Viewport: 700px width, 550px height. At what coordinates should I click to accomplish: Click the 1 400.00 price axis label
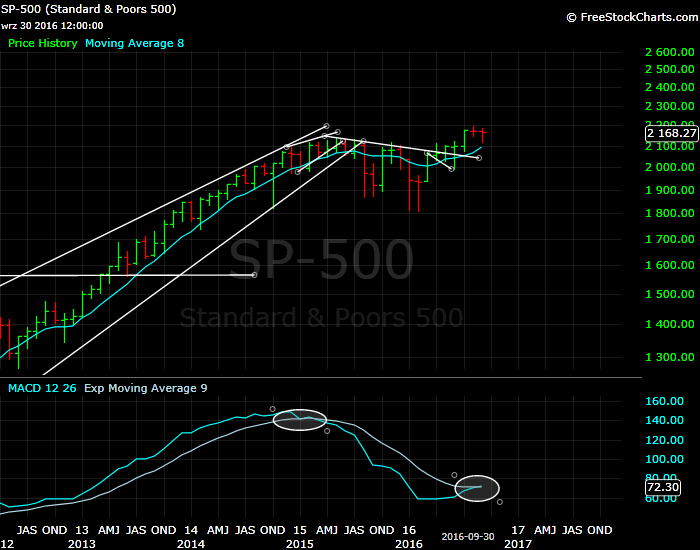[x=670, y=324]
